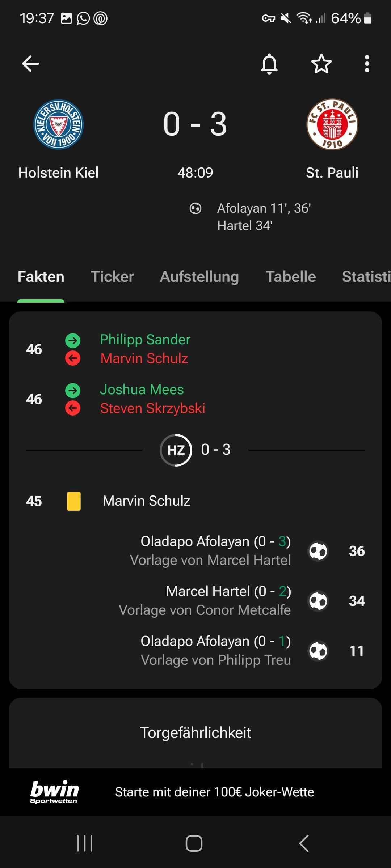Open the Tabelle tab

(x=291, y=277)
